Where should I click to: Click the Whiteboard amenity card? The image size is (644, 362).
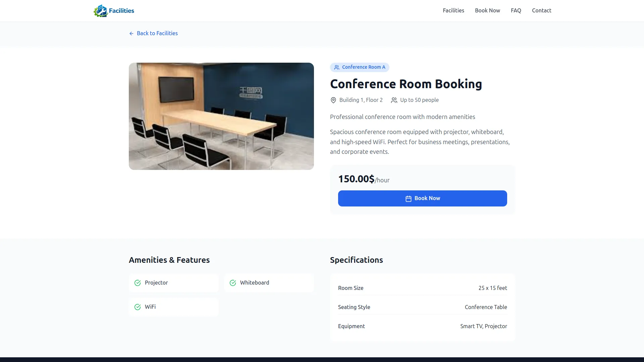click(269, 283)
